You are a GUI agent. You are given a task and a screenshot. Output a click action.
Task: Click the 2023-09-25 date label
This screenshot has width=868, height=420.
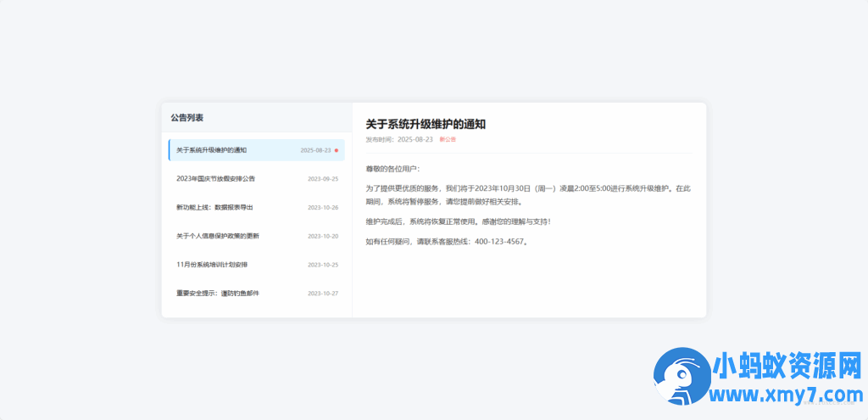click(x=323, y=178)
